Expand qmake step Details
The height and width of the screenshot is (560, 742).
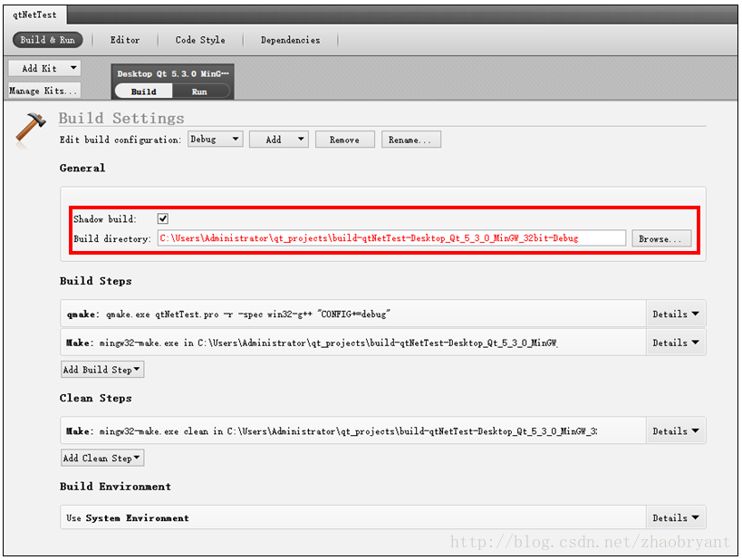pyautogui.click(x=676, y=314)
